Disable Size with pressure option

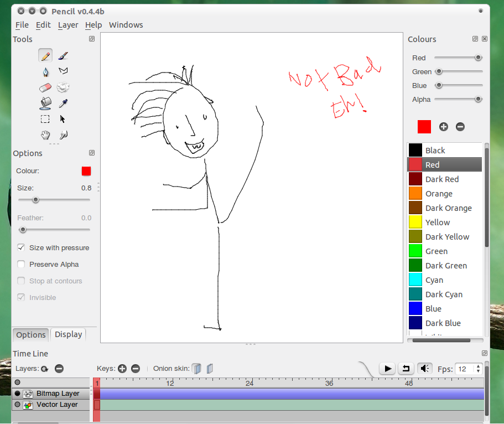click(x=20, y=247)
